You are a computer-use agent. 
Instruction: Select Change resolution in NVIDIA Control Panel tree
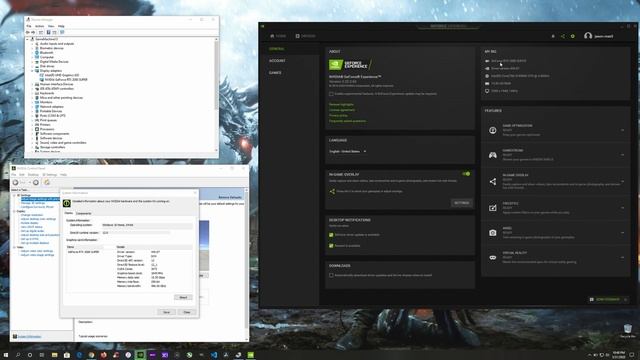coord(32,215)
